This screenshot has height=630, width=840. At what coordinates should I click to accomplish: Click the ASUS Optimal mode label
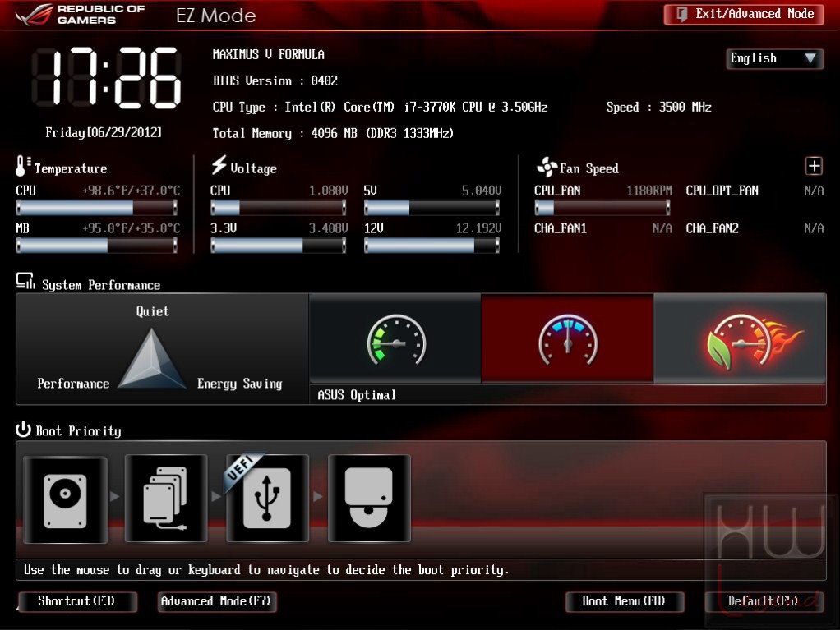(357, 395)
